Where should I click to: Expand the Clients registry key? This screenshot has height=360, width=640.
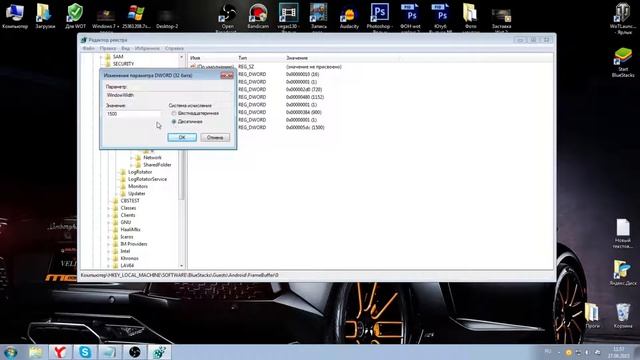[x=109, y=215]
